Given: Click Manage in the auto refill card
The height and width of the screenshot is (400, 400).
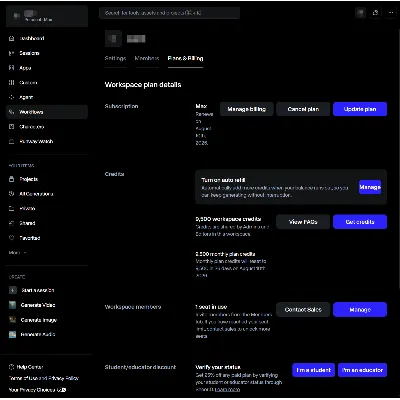Looking at the screenshot, I should (370, 187).
